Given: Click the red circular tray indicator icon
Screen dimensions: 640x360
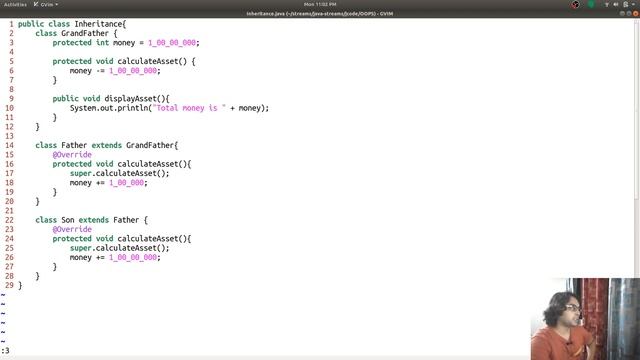Looking at the screenshot, I should pos(575,4).
